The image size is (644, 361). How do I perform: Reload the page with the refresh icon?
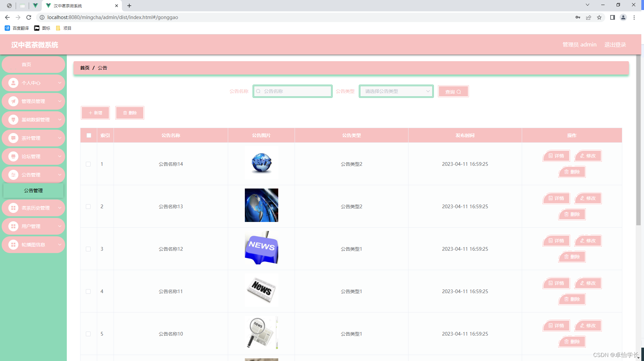pos(29,17)
